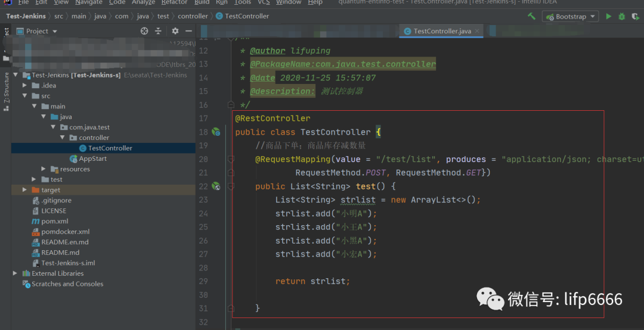644x330 pixels.
Task: Open the Analyze menu
Action: (143, 2)
